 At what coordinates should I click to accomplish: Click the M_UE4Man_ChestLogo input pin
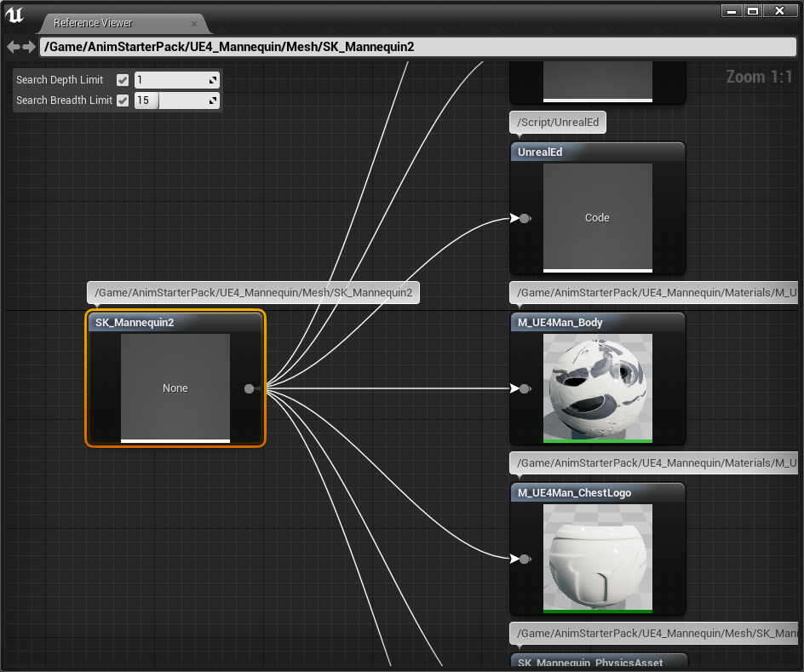524,559
